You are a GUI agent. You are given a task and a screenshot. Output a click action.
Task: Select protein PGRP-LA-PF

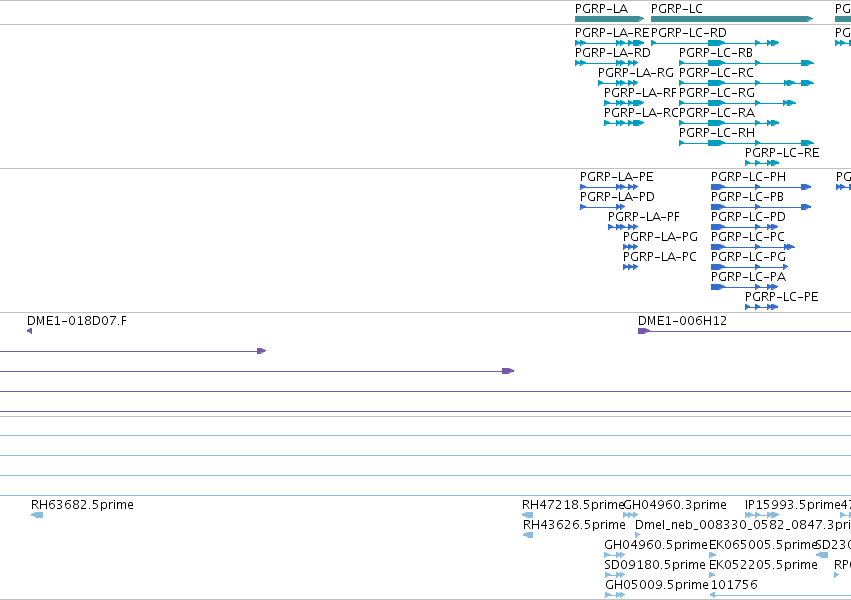tap(623, 227)
